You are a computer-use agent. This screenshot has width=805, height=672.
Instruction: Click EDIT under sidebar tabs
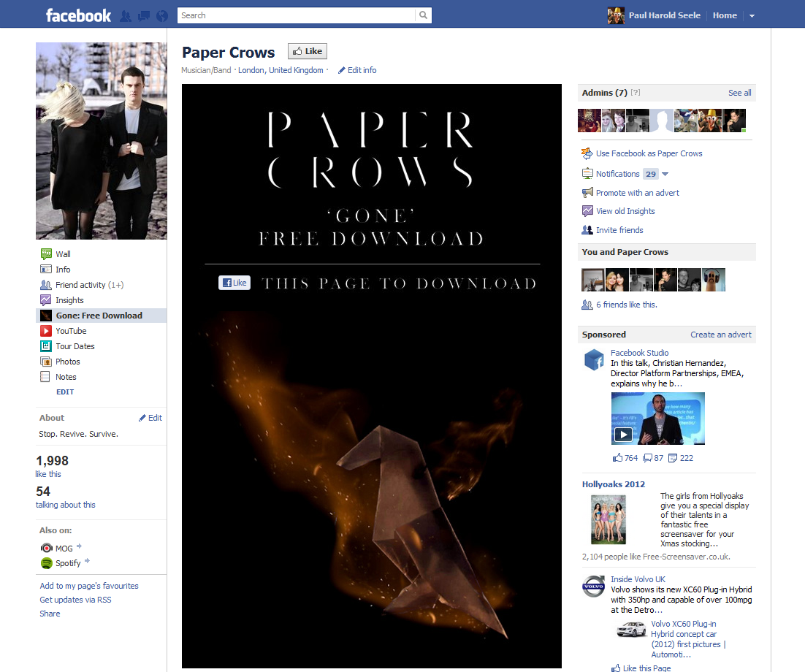[65, 392]
